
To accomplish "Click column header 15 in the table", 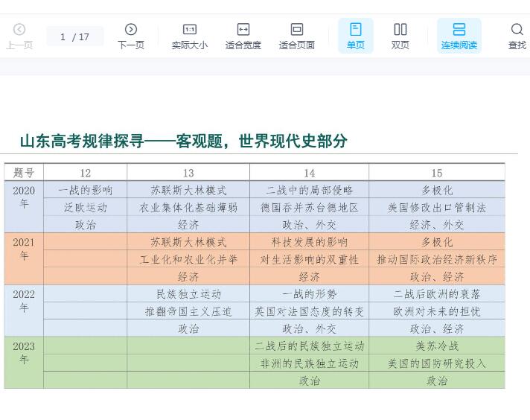I will [x=436, y=173].
